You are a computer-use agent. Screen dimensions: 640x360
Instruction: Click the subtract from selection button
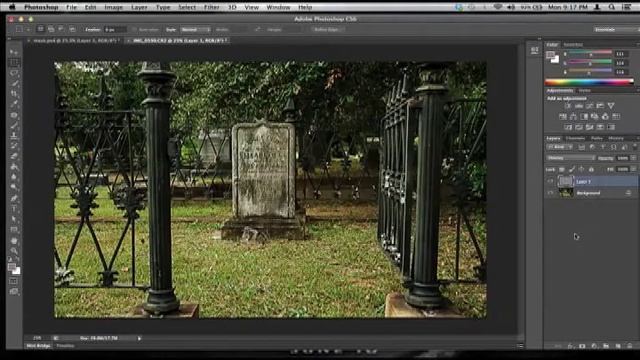click(60, 29)
